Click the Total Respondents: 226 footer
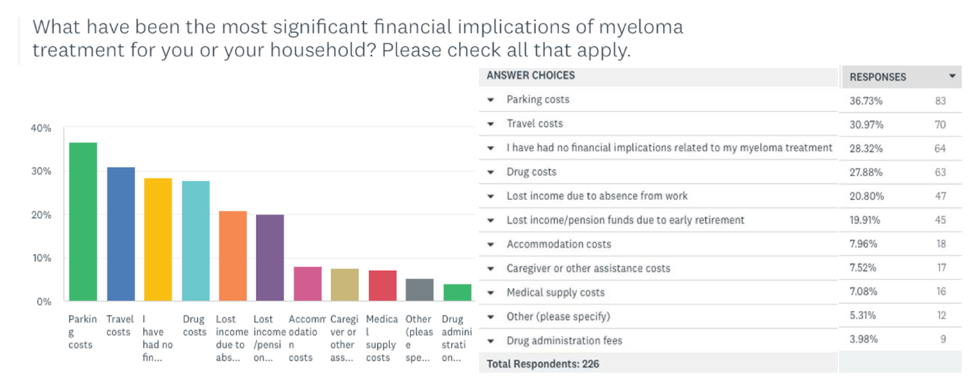The width and height of the screenshot is (980, 382). point(543,364)
